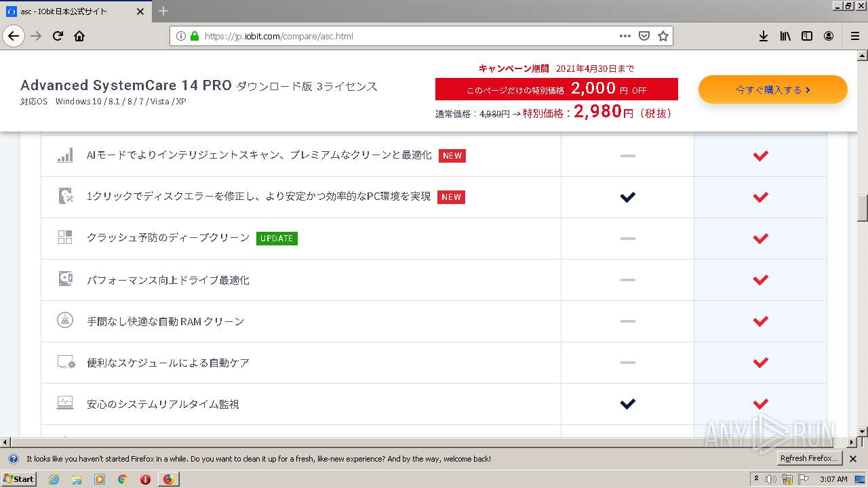
Task: Click NEW badge on disk error row
Action: (x=452, y=197)
